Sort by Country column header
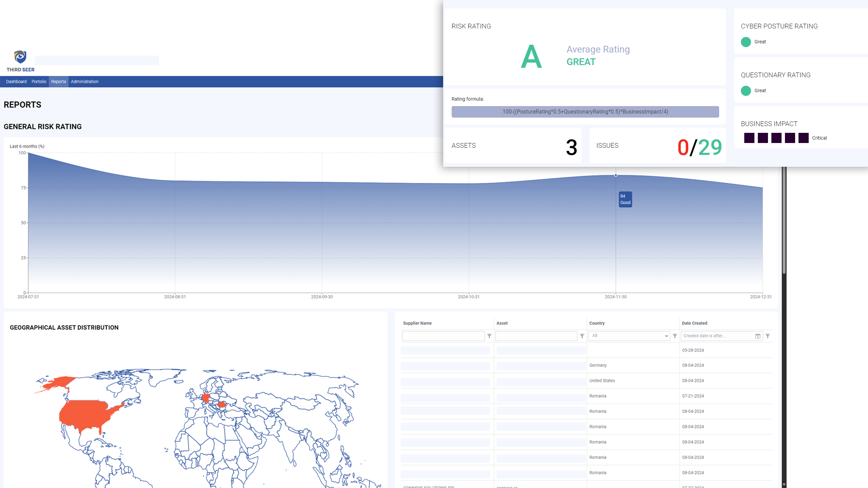The height and width of the screenshot is (488, 868). click(597, 323)
